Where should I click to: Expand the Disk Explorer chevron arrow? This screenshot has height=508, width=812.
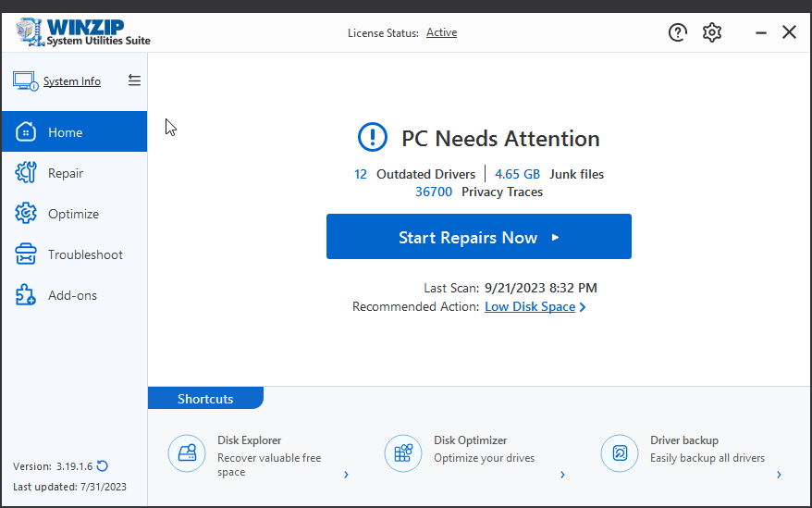pos(346,475)
